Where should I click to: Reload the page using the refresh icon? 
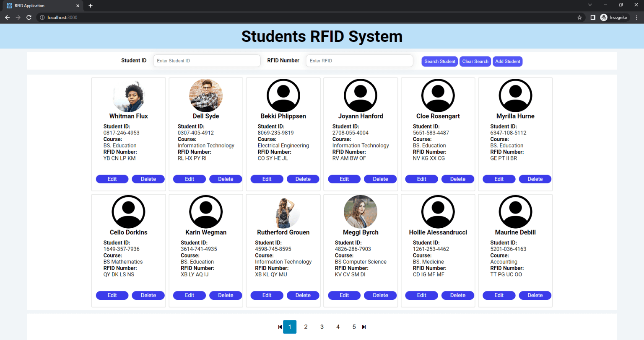pyautogui.click(x=29, y=17)
